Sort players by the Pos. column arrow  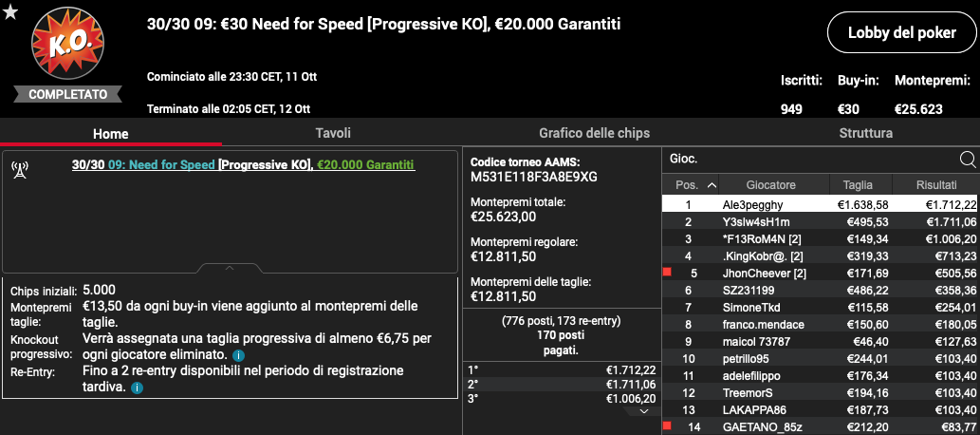712,185
